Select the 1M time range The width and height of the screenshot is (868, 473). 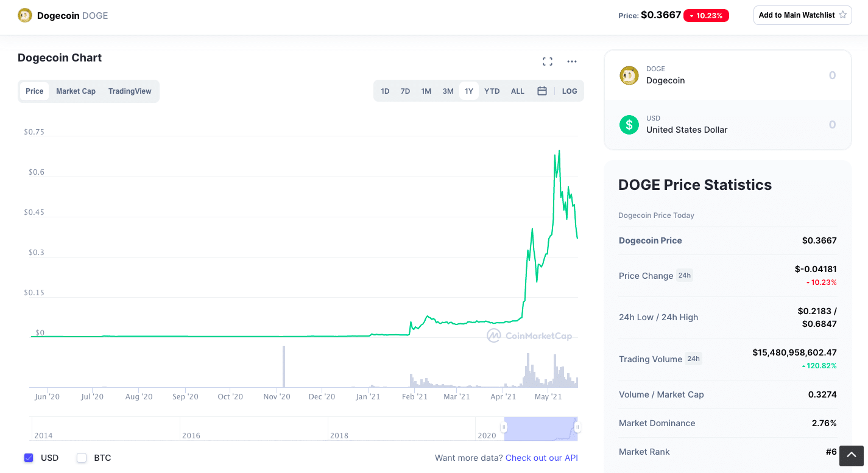pos(426,91)
